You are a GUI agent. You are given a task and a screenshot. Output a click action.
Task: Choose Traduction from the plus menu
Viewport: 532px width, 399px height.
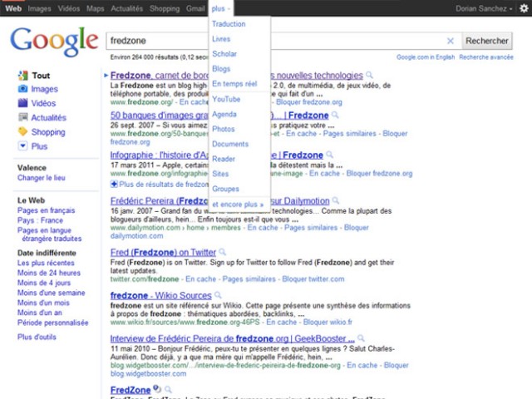pos(229,24)
